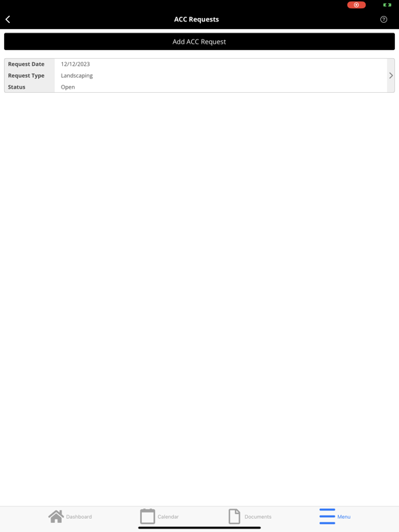Image resolution: width=399 pixels, height=532 pixels.
Task: Tap the green battery status icon
Action: (387, 5)
